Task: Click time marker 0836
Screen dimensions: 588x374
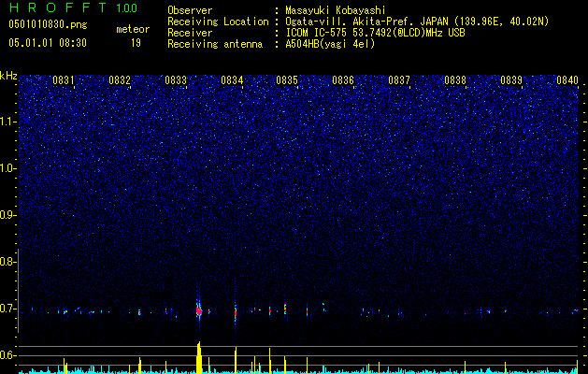Action: [x=343, y=79]
